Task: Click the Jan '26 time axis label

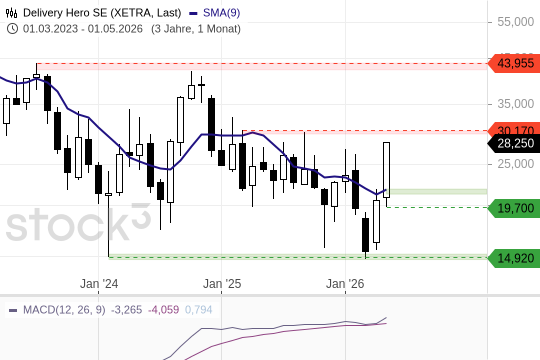Action: (x=345, y=284)
